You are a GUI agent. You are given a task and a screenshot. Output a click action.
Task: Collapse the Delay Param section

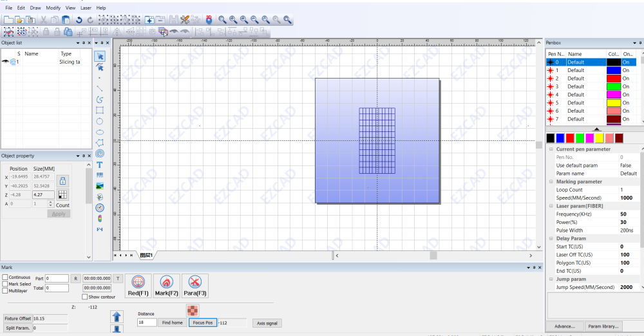(x=551, y=238)
